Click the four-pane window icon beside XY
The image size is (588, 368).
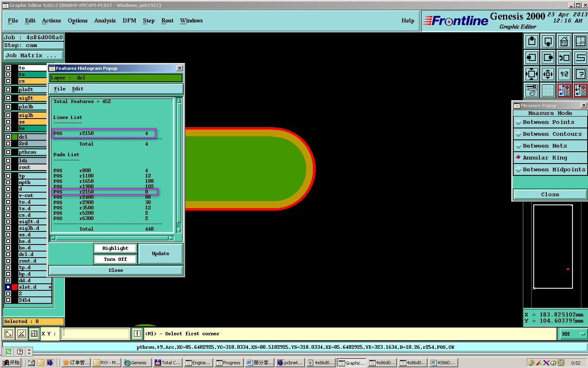click(x=34, y=334)
